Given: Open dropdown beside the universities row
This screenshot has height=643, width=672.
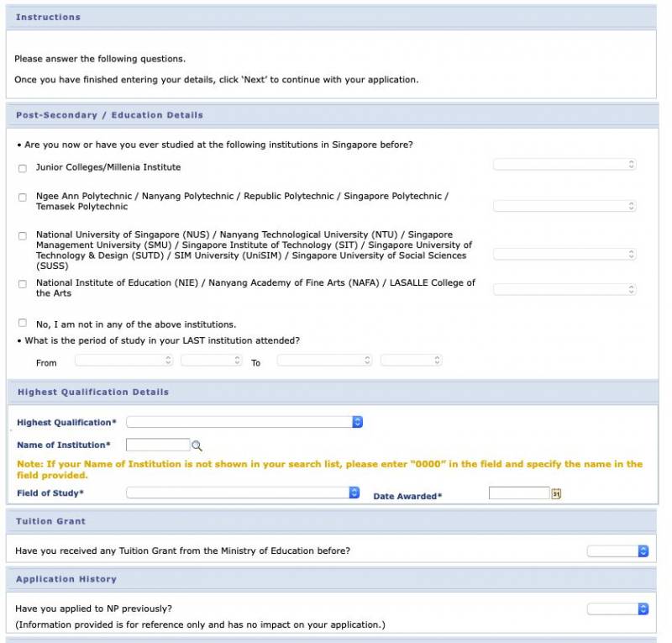Looking at the screenshot, I should click(x=564, y=254).
